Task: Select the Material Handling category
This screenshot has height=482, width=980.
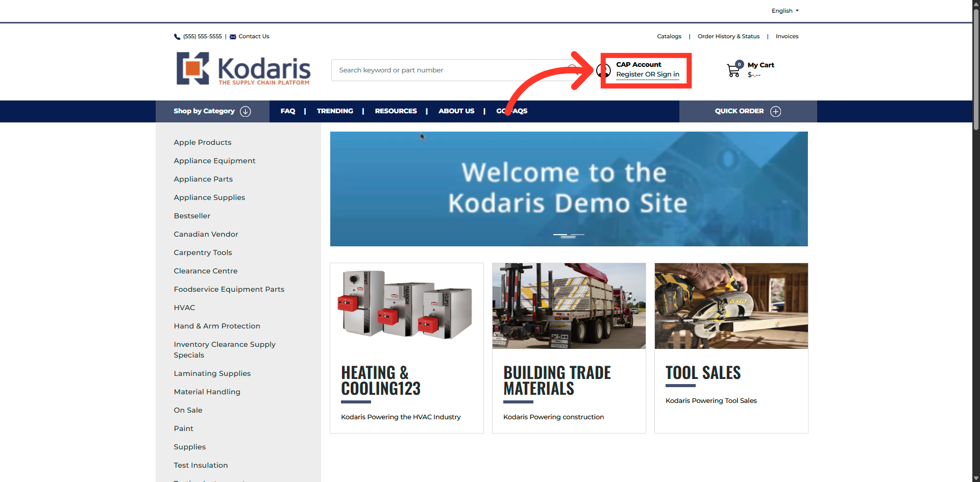Action: pyautogui.click(x=207, y=392)
